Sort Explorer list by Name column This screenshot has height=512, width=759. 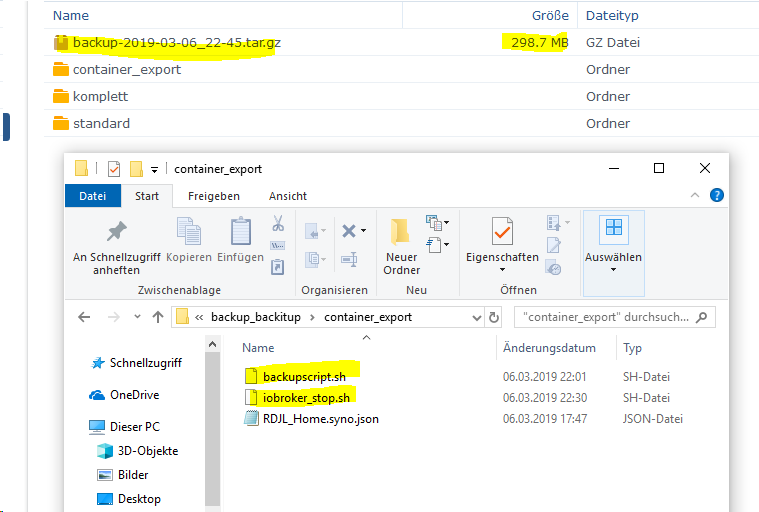(x=258, y=348)
